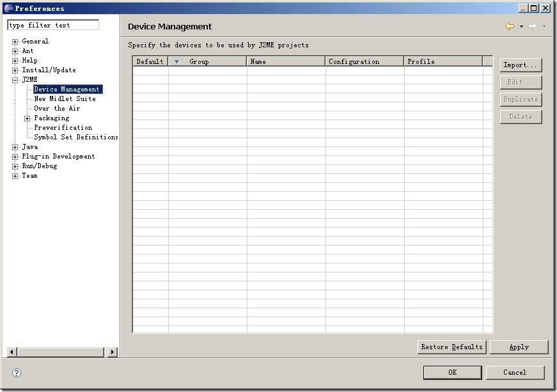Click the Delete button

(x=521, y=116)
